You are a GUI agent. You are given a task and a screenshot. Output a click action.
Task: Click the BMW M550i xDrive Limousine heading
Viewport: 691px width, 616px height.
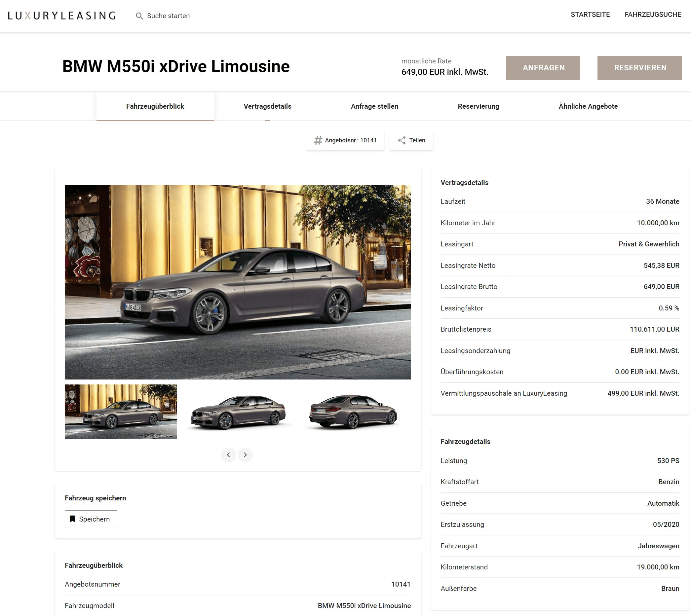tap(176, 66)
